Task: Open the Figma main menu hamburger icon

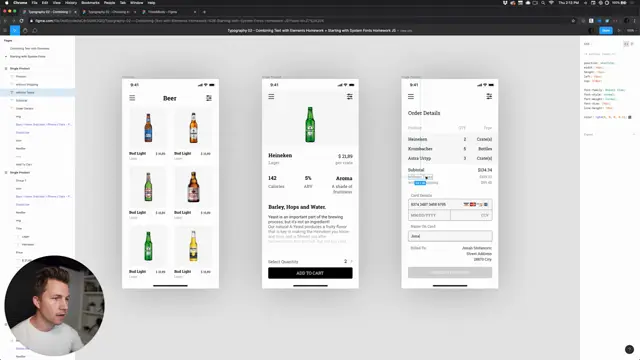Action: coord(5,31)
